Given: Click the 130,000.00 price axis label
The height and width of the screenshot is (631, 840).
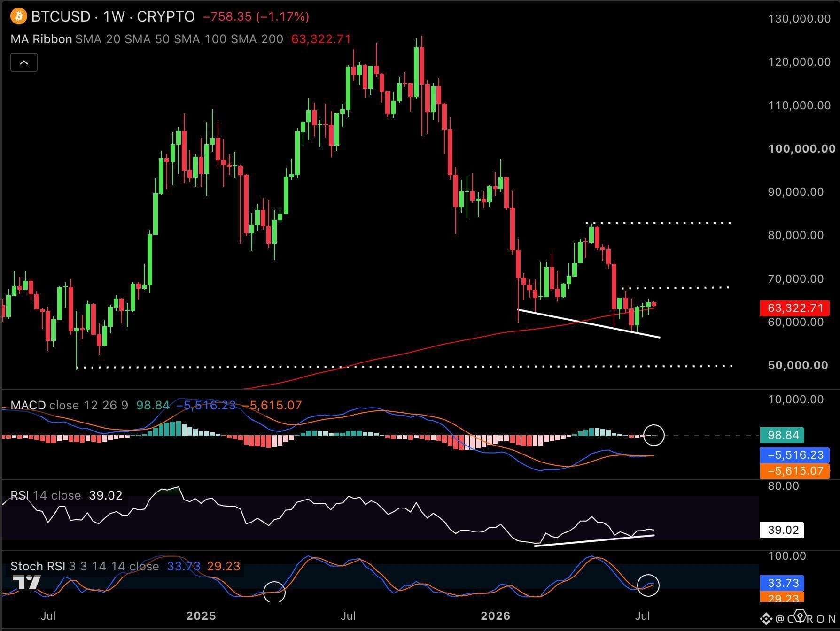Looking at the screenshot, I should pyautogui.click(x=800, y=19).
